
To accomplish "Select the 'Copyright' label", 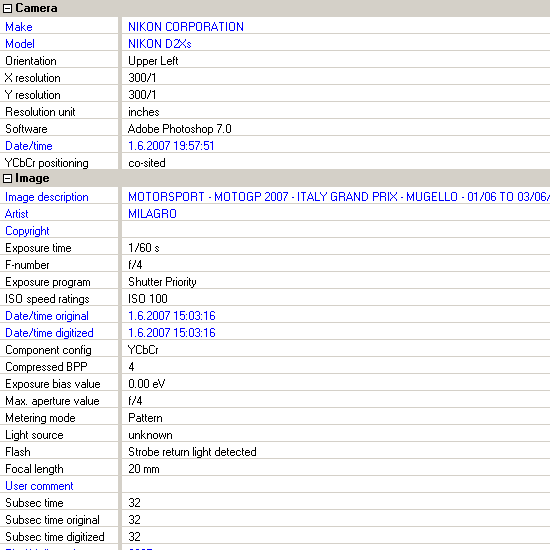I will [27, 231].
